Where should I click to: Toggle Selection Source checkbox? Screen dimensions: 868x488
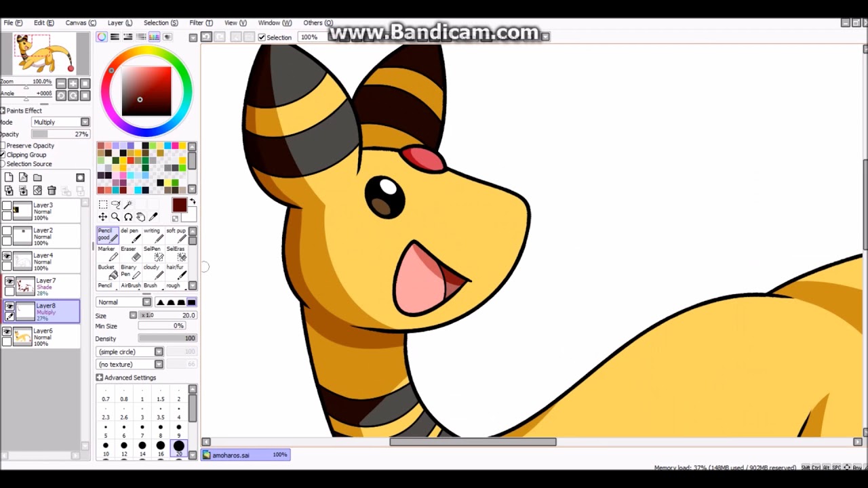[x=3, y=164]
